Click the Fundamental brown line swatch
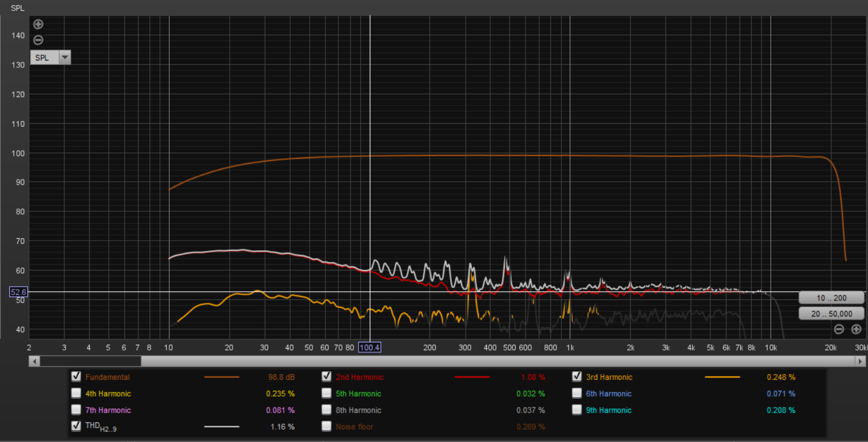868x442 pixels. point(222,378)
